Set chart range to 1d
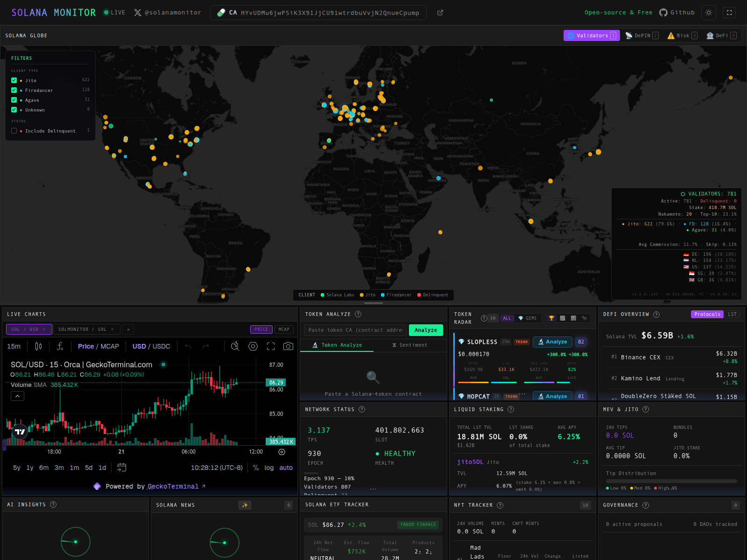The height and width of the screenshot is (560, 747). tap(102, 468)
